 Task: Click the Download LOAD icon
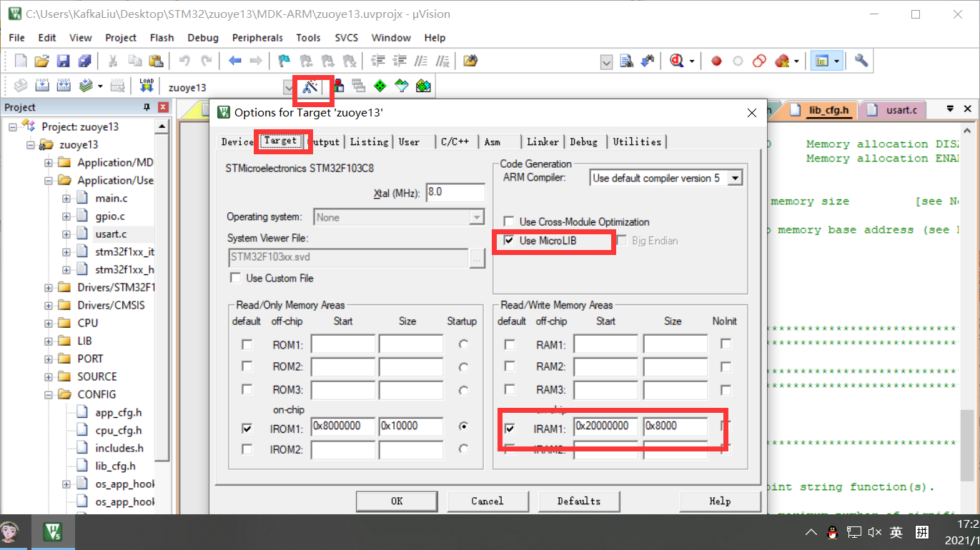[147, 86]
